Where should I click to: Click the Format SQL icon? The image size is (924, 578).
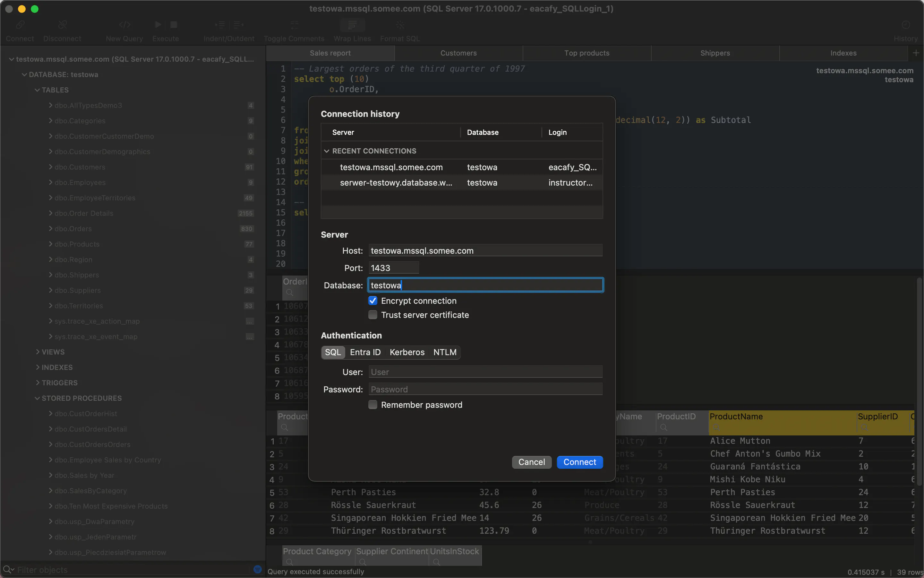[x=400, y=25]
